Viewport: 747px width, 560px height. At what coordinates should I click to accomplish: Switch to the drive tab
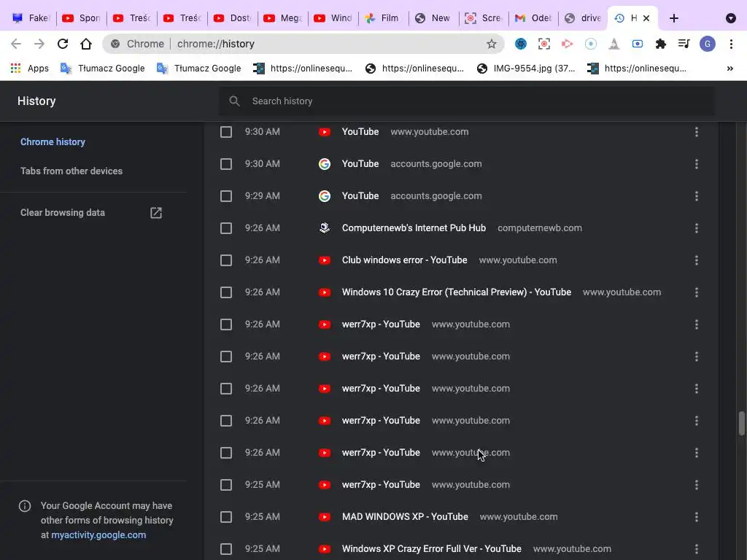(x=583, y=18)
